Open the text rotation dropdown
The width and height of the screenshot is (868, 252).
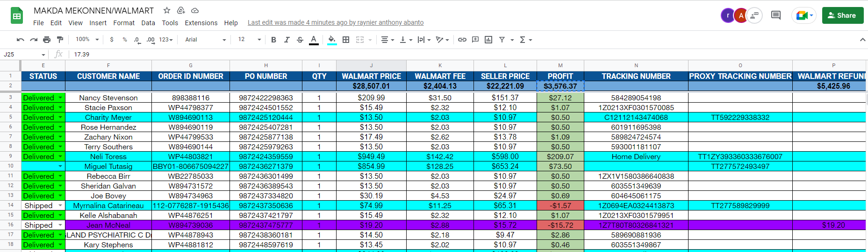tap(442, 40)
